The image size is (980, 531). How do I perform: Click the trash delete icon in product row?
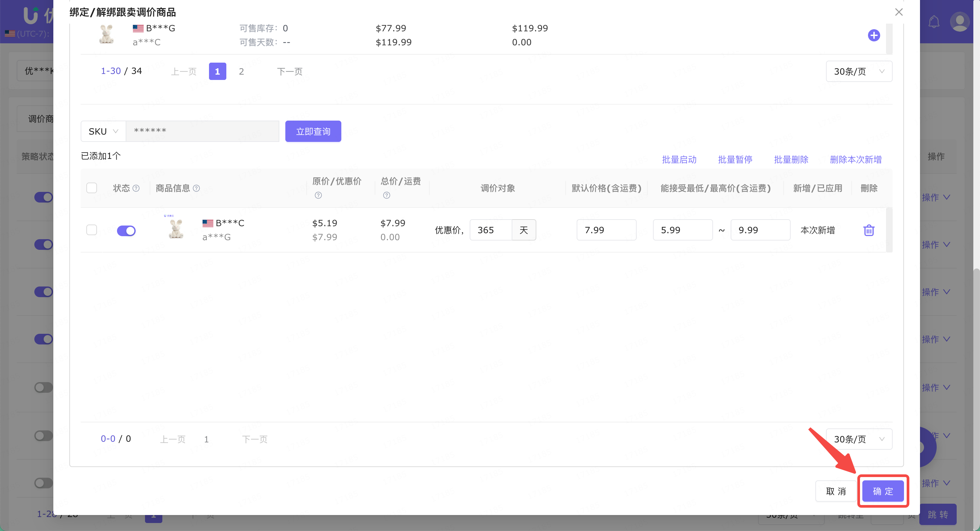point(869,230)
